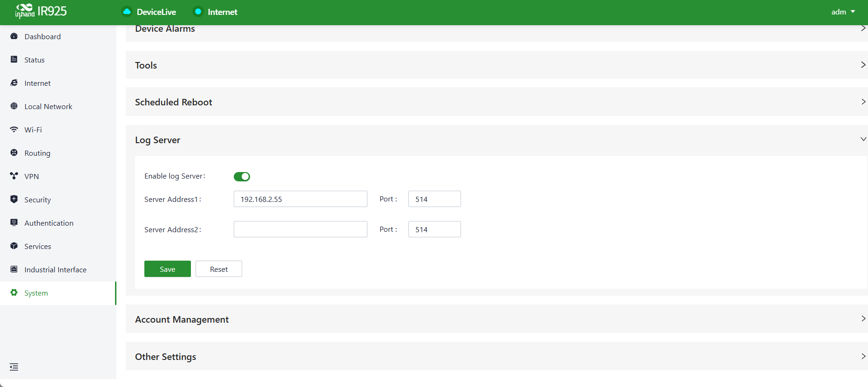
Task: Click the Dashboard sidebar icon
Action: 14,36
